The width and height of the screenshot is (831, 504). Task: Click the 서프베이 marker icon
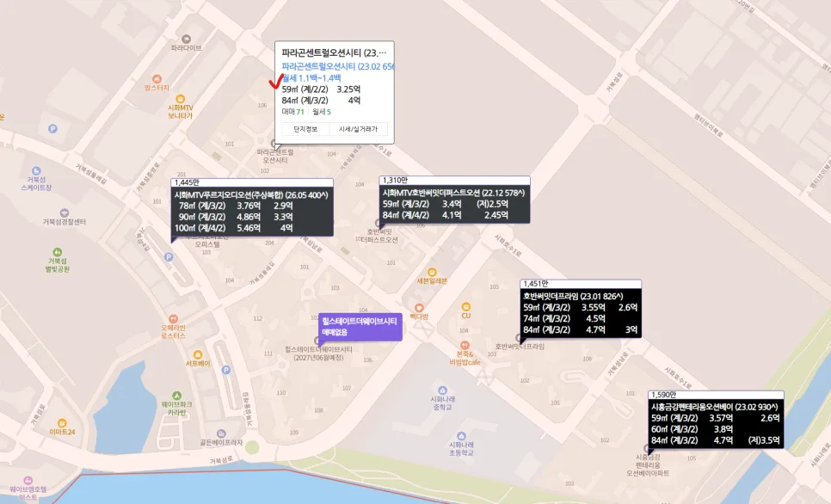coord(198,354)
